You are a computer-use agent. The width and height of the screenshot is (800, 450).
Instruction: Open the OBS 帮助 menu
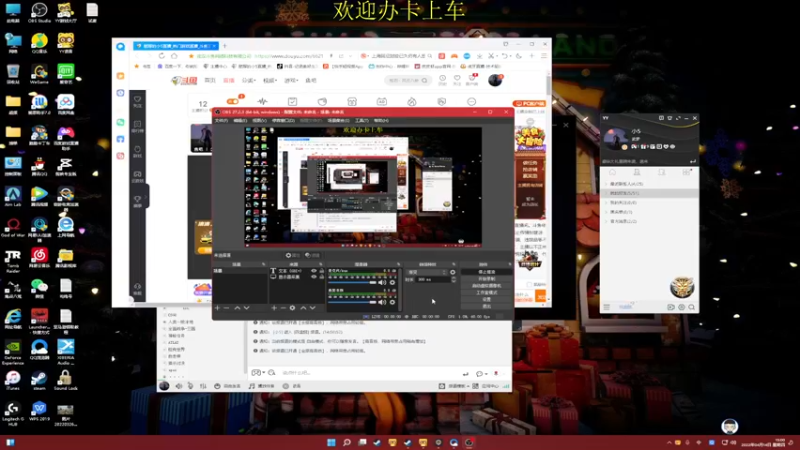tap(381, 120)
